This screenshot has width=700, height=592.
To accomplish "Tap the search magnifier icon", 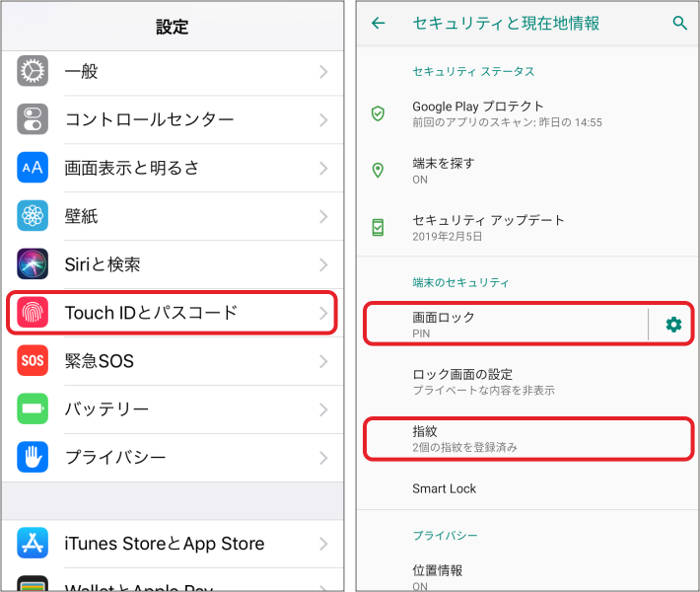I will pos(679,23).
